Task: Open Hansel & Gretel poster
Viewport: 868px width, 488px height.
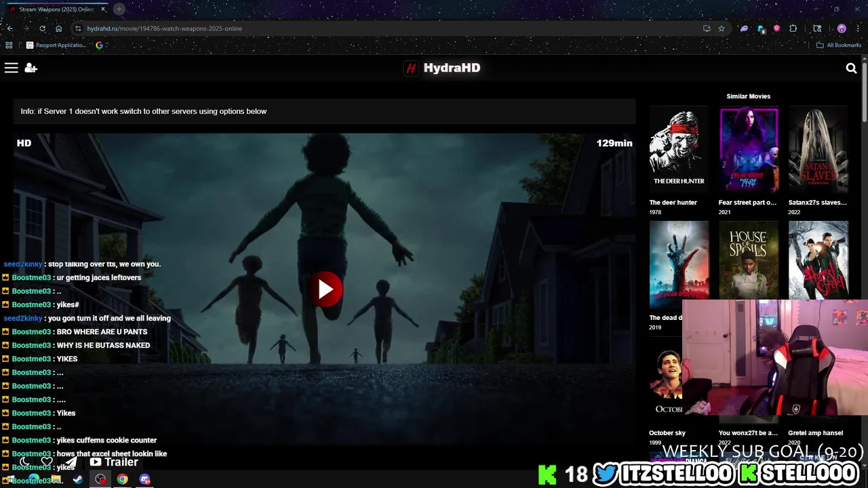Action: click(818, 260)
